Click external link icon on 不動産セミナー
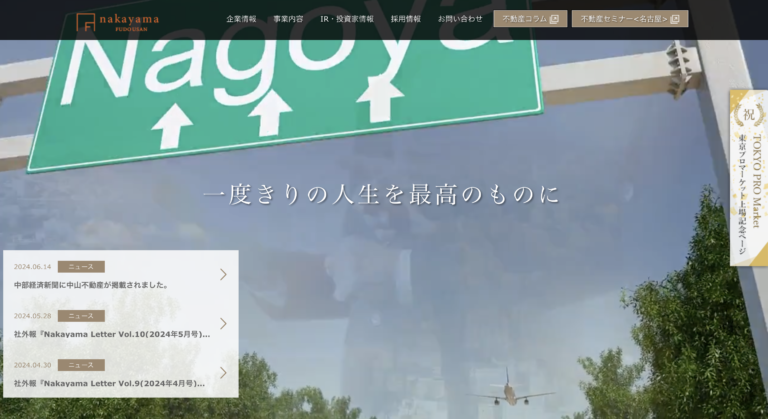768x419 pixels. coord(675,19)
